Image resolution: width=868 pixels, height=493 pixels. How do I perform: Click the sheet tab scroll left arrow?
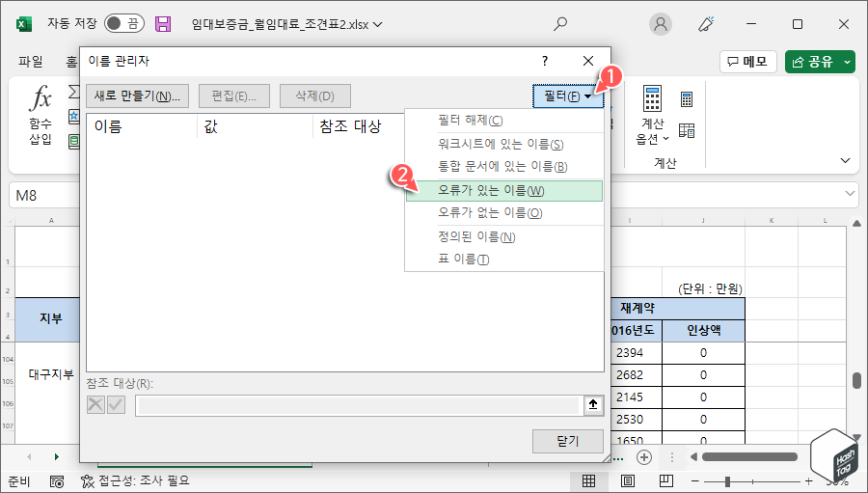pyautogui.click(x=29, y=457)
